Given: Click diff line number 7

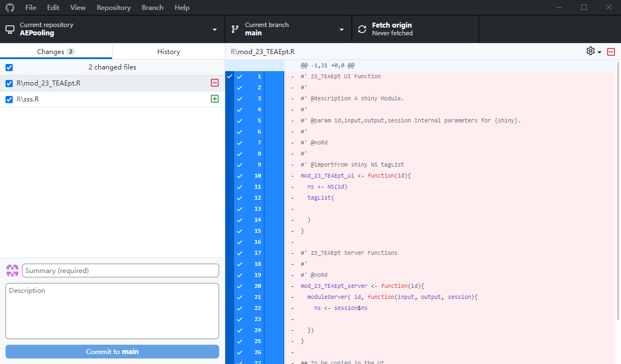Looking at the screenshot, I should (259, 142).
